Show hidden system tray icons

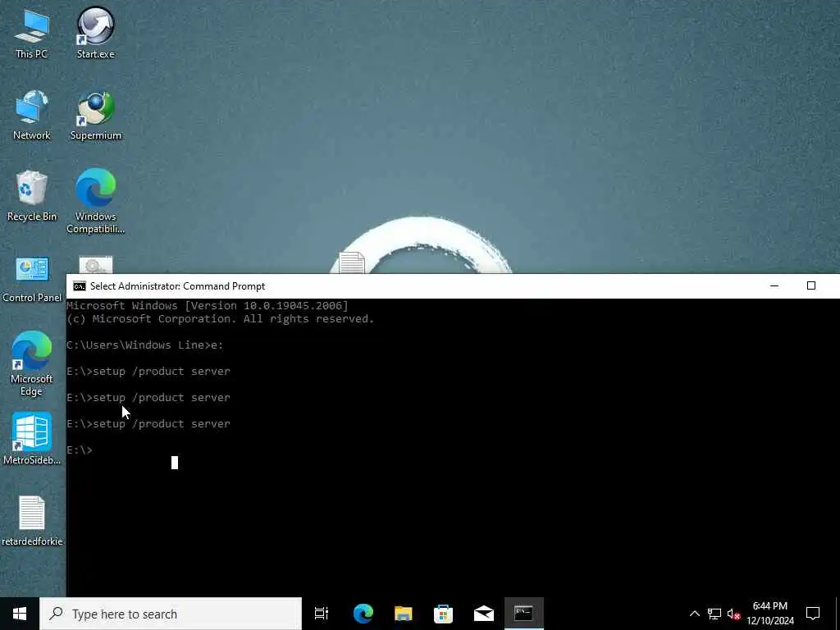pyautogui.click(x=694, y=614)
